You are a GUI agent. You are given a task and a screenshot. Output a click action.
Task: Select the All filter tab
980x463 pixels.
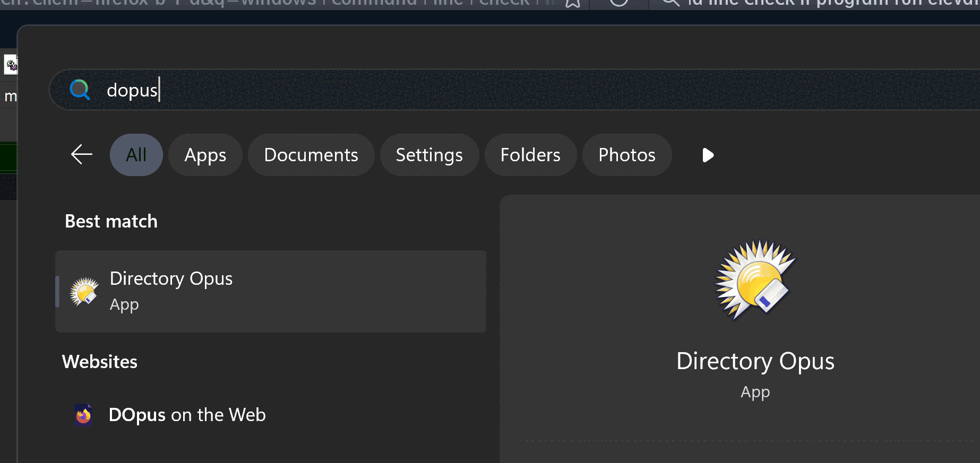(x=136, y=155)
